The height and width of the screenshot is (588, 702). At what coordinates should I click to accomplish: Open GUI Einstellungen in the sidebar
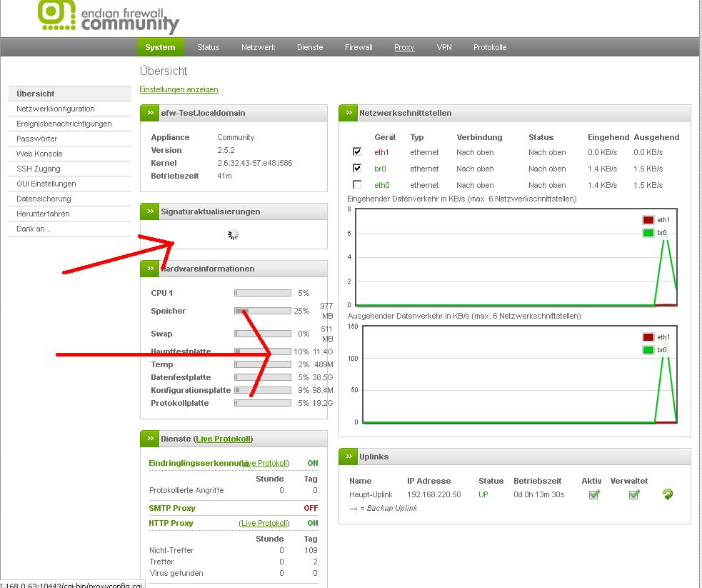tap(70, 184)
